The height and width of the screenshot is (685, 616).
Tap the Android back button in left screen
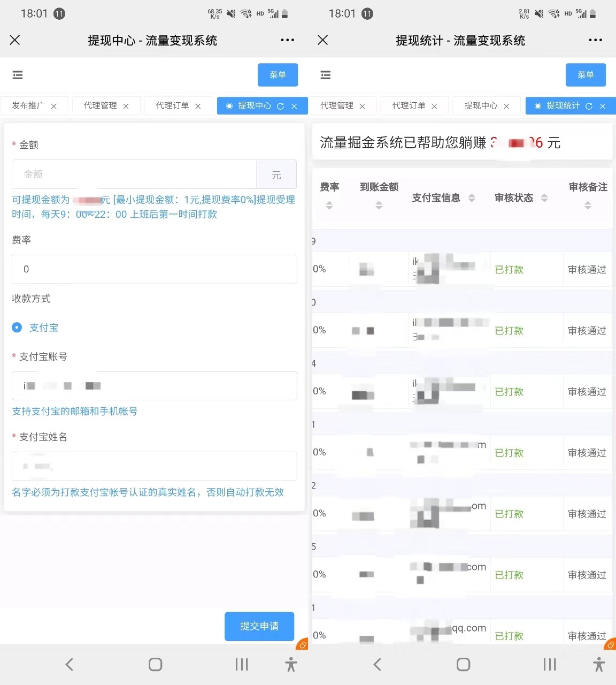coord(70,665)
